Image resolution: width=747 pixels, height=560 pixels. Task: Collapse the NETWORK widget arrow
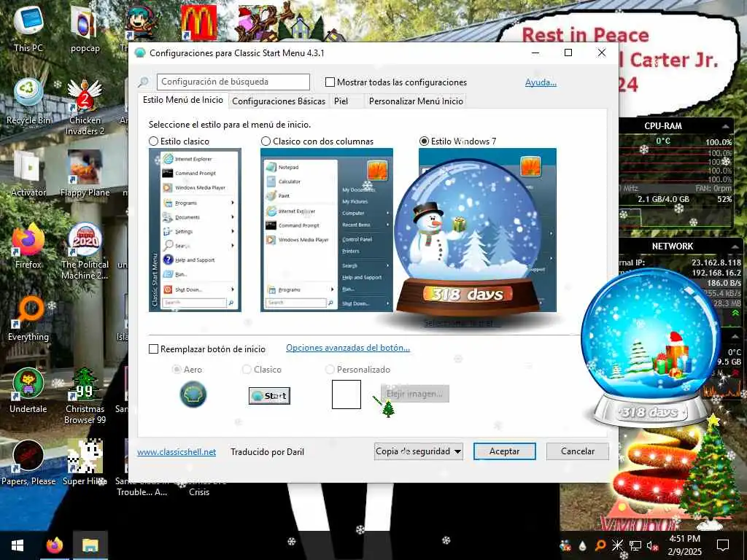[x=735, y=246]
